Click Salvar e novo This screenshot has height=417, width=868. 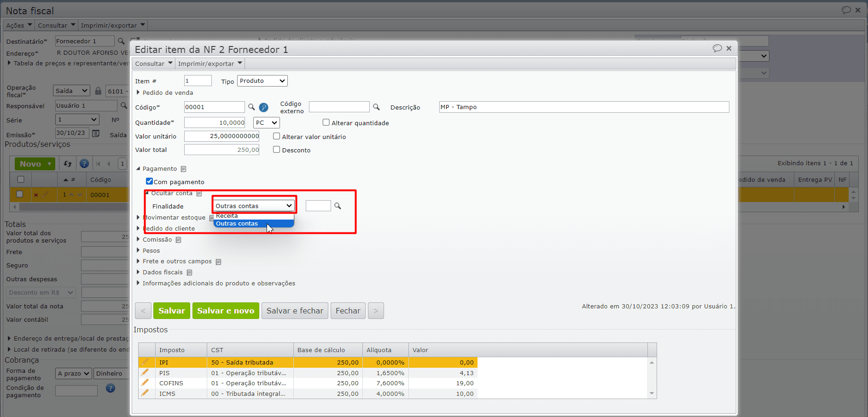(x=226, y=311)
